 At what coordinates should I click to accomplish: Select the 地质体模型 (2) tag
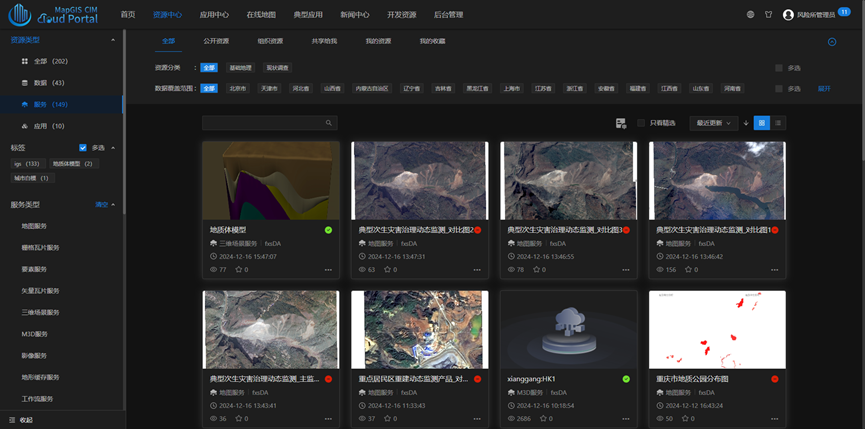74,163
